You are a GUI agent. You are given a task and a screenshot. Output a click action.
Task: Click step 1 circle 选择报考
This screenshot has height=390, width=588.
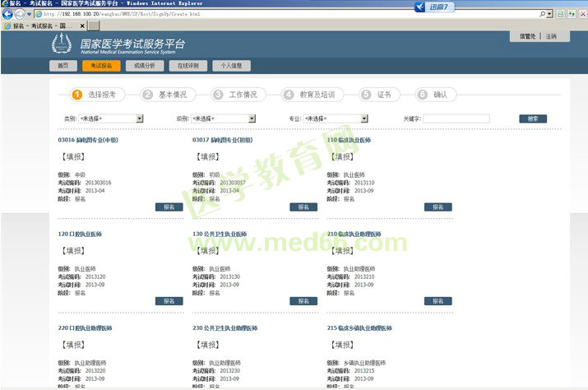tap(77, 95)
